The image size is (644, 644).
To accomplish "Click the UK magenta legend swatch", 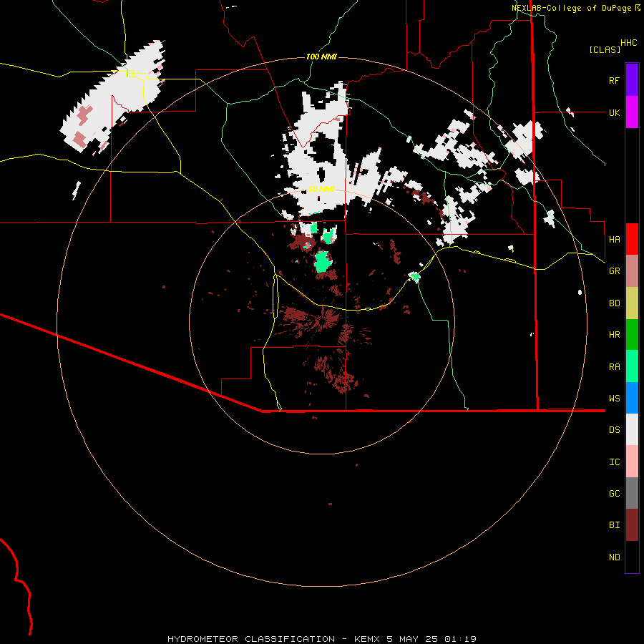I will click(632, 112).
